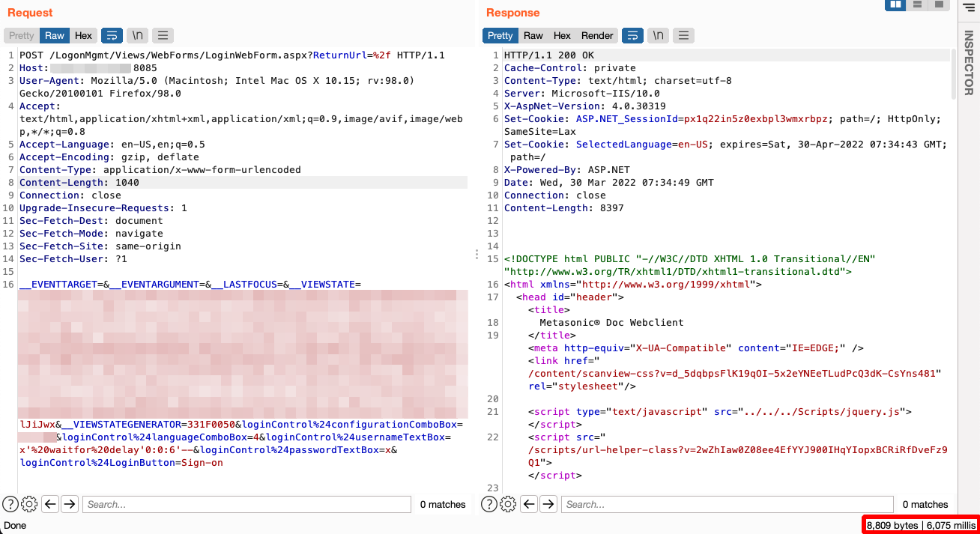
Task: Click the Response search input field
Action: pyautogui.click(x=727, y=504)
